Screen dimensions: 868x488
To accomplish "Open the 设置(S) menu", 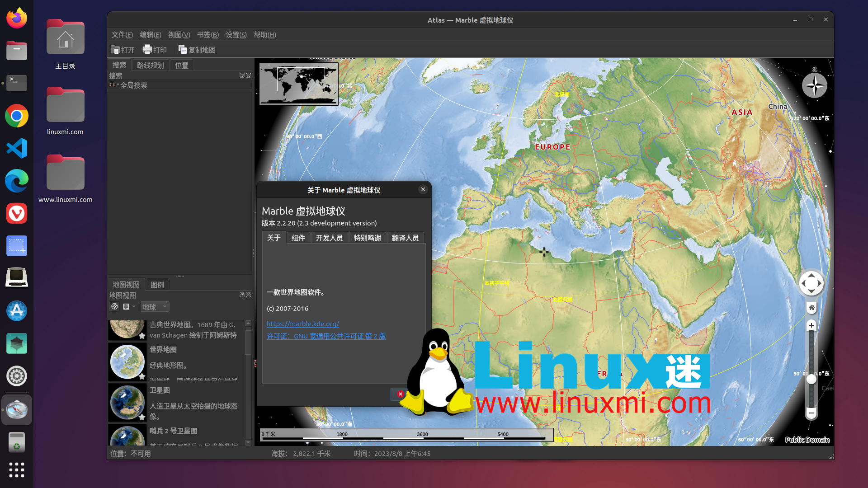I will 236,35.
